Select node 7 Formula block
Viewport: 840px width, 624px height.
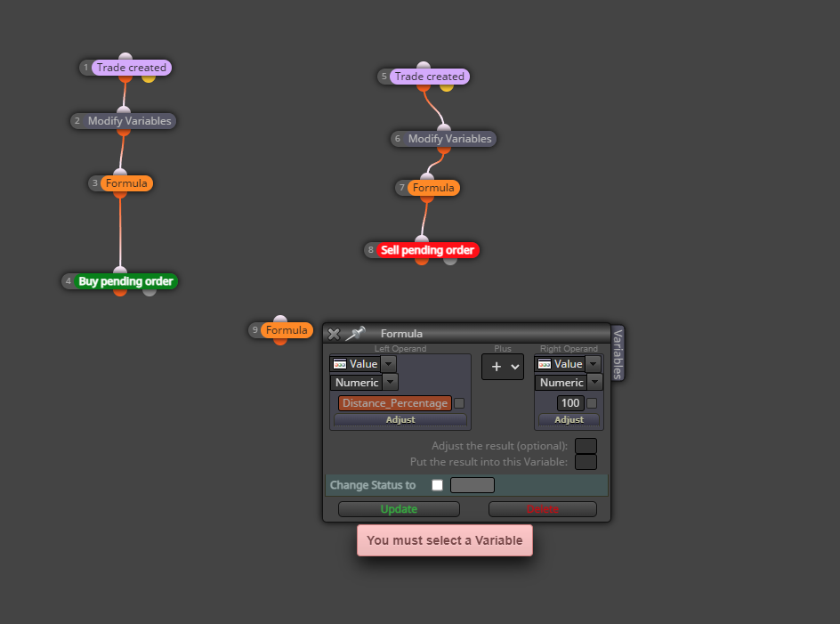coord(433,188)
